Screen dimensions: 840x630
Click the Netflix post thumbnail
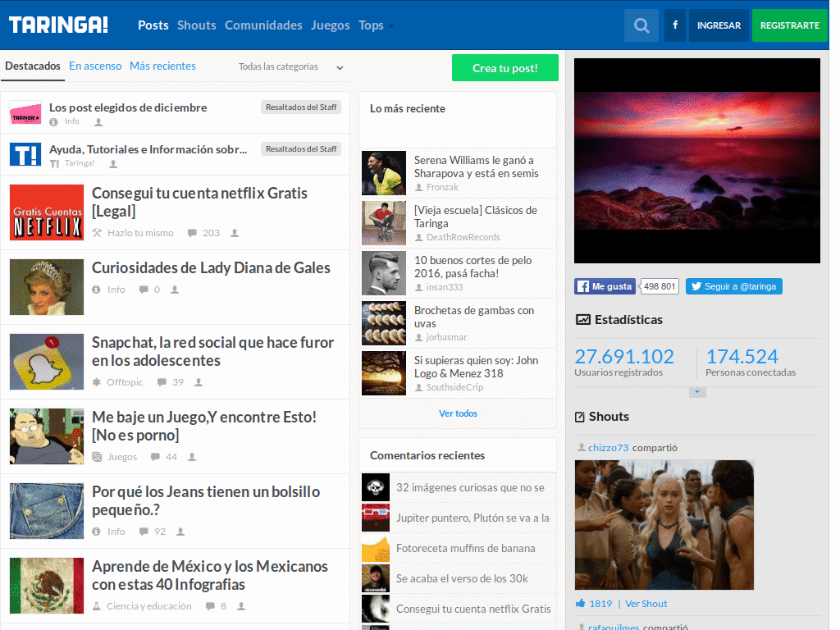click(x=47, y=212)
